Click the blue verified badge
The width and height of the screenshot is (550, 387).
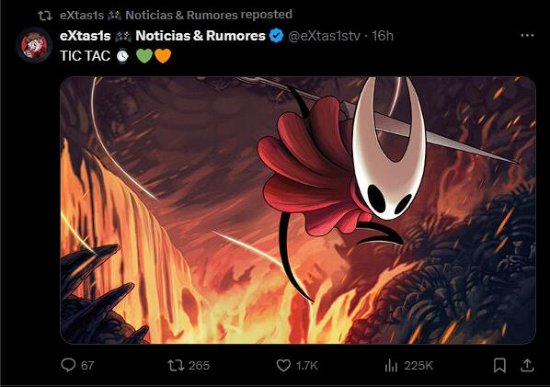[276, 36]
